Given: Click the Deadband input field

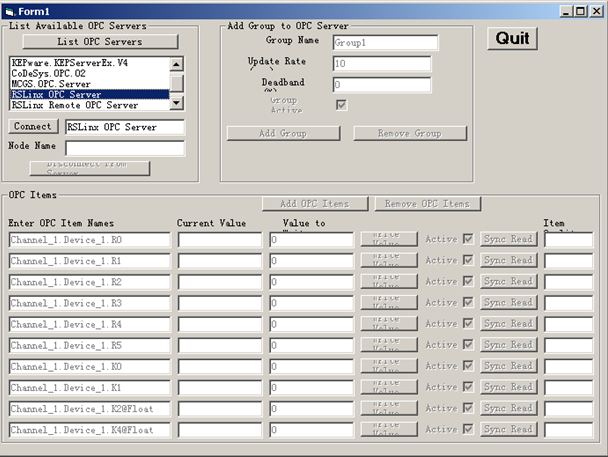Looking at the screenshot, I should [381, 85].
